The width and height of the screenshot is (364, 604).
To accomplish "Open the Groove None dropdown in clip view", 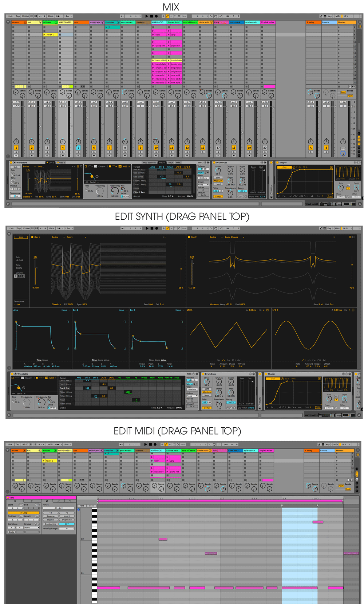I will pos(32,527).
